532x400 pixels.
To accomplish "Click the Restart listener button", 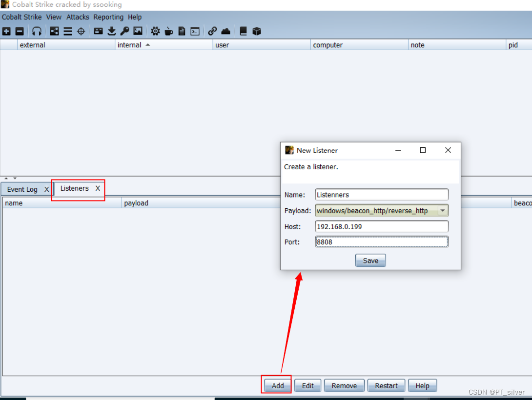I will coord(386,386).
